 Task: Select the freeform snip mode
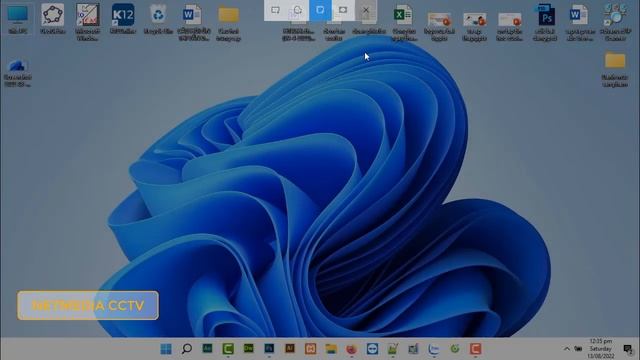pos(298,10)
